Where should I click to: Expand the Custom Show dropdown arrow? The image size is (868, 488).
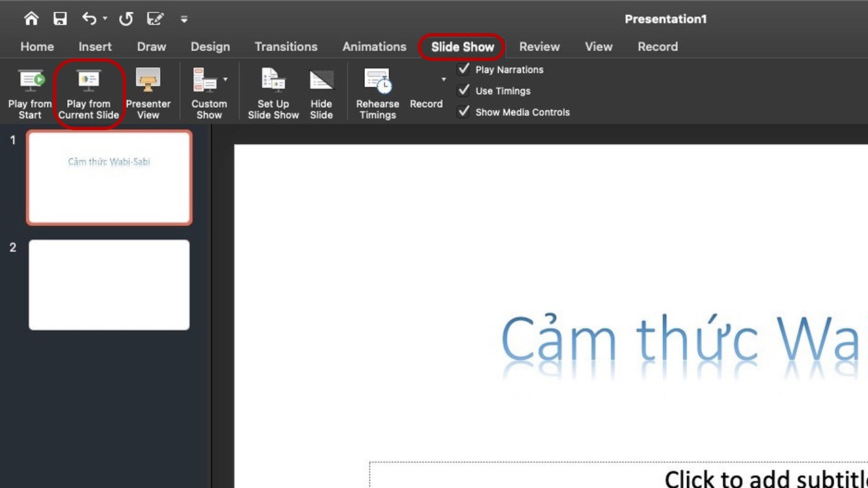point(225,80)
